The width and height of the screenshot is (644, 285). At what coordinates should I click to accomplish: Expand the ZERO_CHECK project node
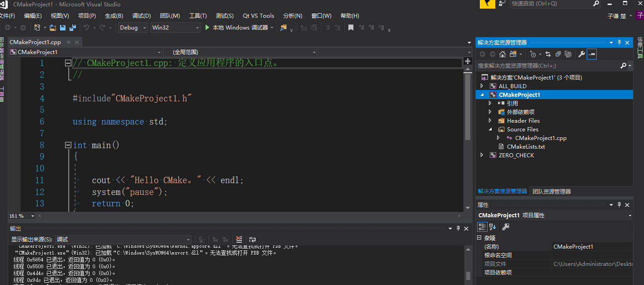[x=482, y=155]
